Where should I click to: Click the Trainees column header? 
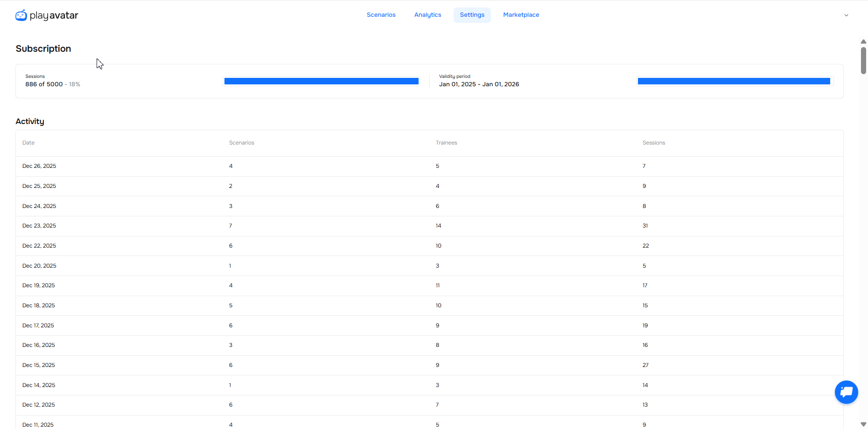coord(446,143)
